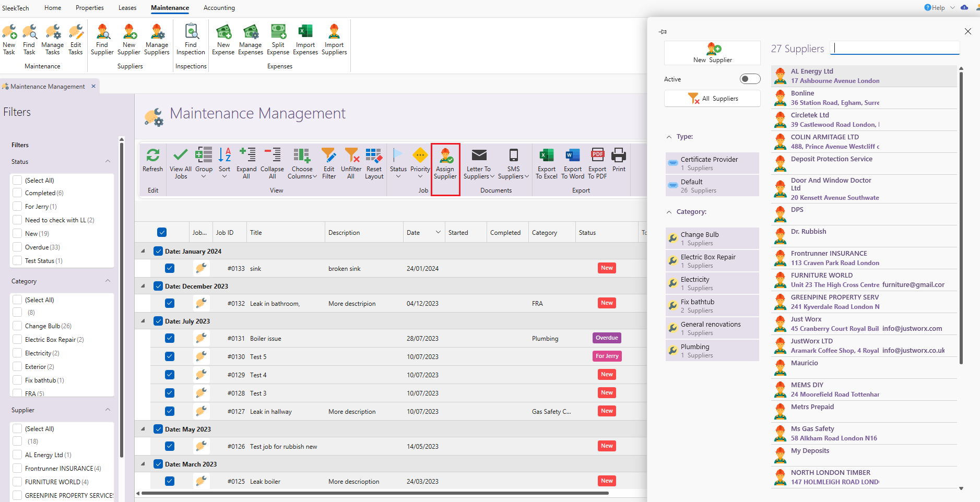Toggle the Active suppliers switch
The width and height of the screenshot is (980, 502).
click(x=750, y=79)
